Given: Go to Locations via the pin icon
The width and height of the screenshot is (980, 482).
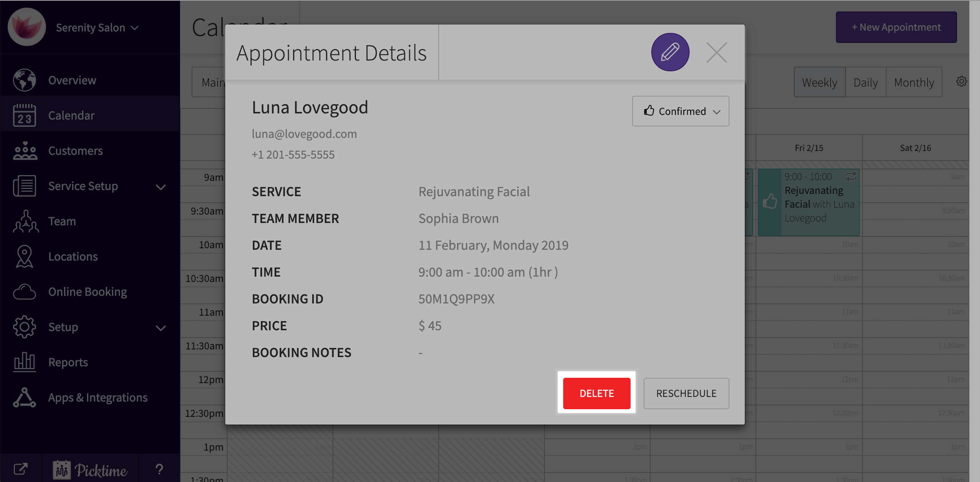Looking at the screenshot, I should coord(25,256).
